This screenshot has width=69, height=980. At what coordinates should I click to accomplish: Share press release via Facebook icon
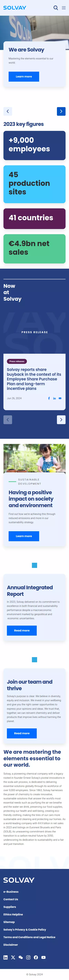click(49, 398)
